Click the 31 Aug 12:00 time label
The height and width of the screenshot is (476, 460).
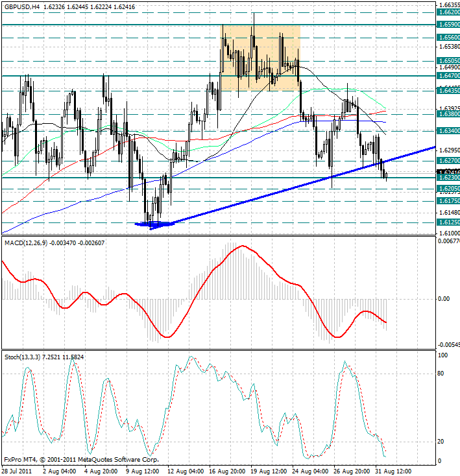pos(393,471)
